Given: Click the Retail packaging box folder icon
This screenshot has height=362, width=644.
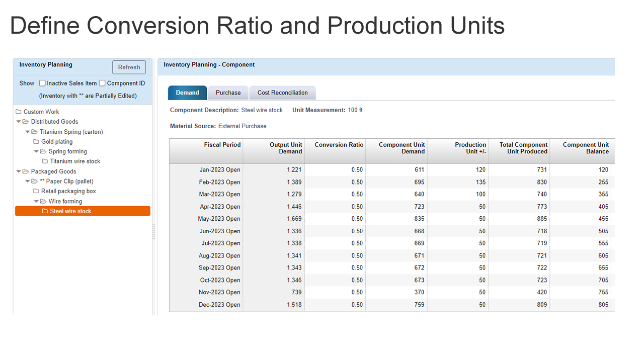Looking at the screenshot, I should (36, 191).
